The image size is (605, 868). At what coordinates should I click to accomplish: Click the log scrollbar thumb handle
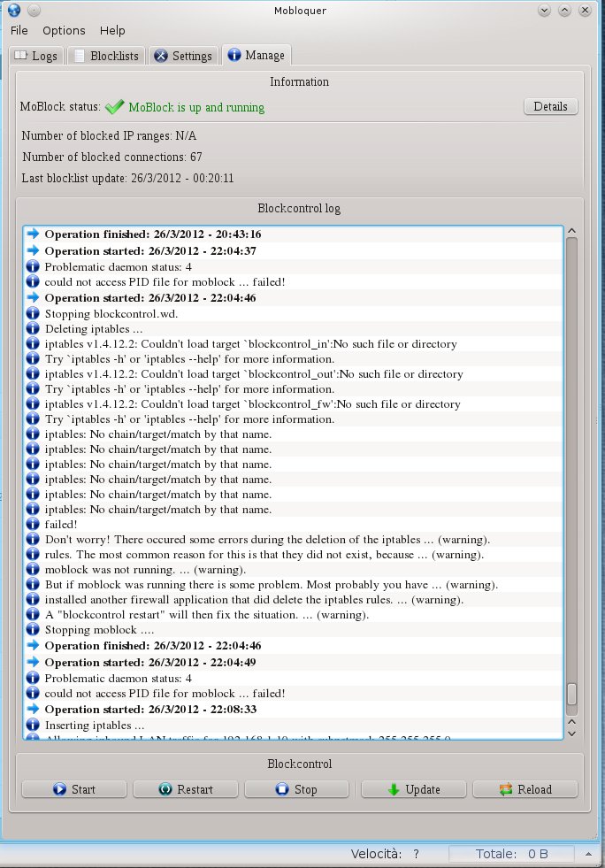point(571,694)
